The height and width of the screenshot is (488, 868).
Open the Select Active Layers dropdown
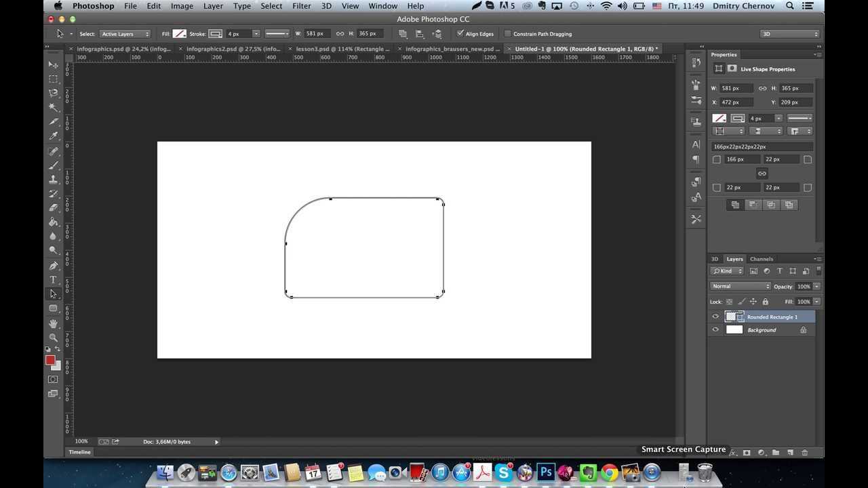pyautogui.click(x=125, y=34)
